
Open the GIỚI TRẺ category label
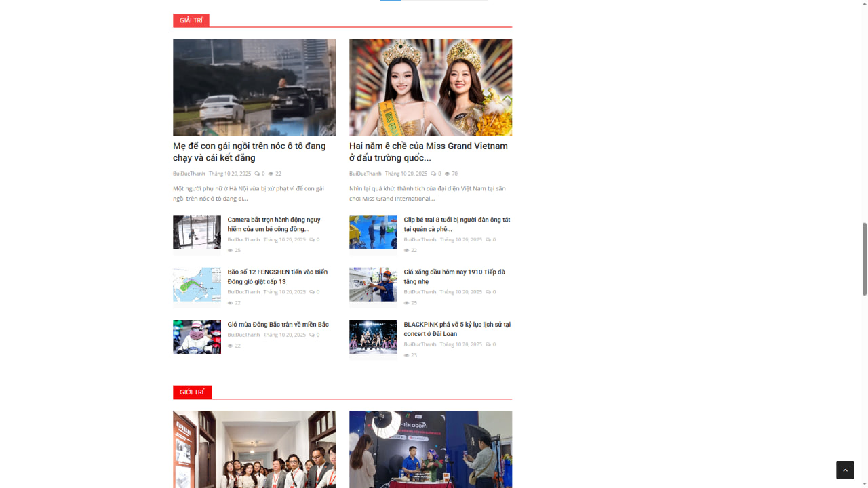[x=192, y=392]
